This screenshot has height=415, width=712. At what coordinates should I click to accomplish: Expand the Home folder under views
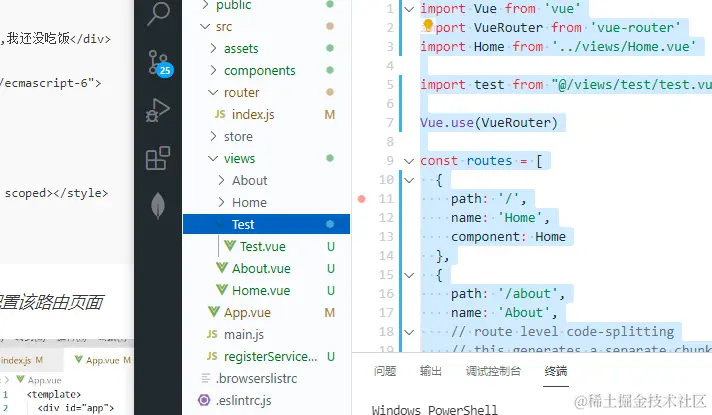tap(222, 202)
